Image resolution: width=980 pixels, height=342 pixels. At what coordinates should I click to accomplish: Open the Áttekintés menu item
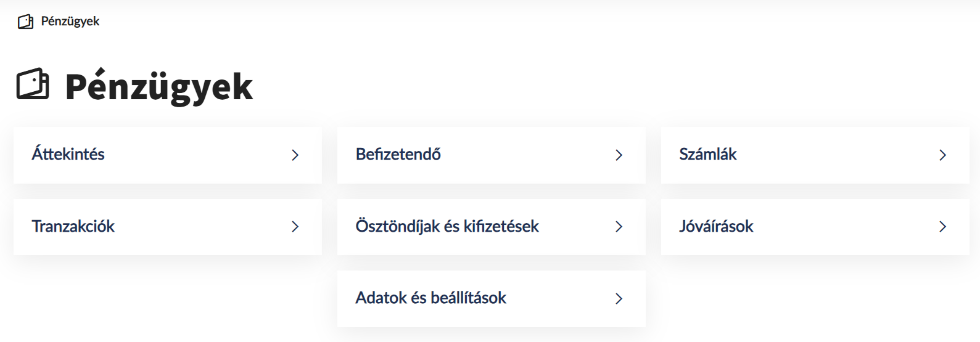(68, 154)
